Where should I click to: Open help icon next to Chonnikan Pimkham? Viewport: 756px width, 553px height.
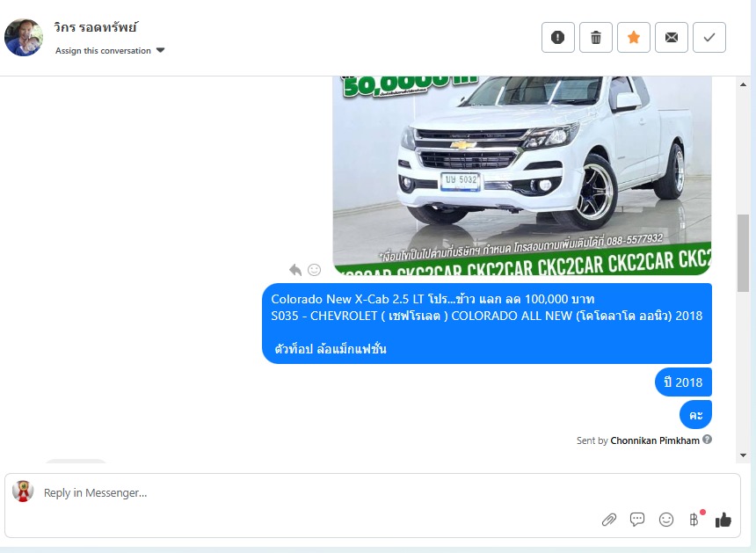pos(708,440)
